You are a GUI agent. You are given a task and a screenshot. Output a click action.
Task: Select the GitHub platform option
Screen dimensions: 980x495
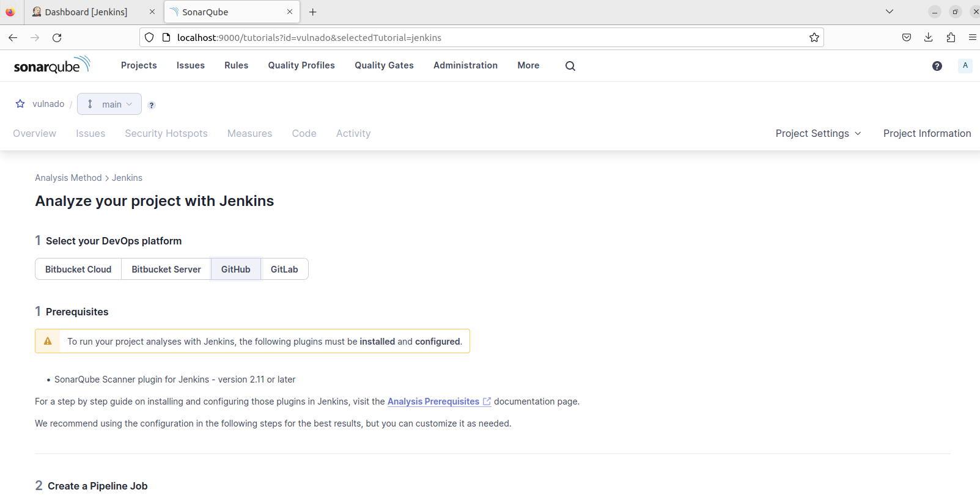point(236,269)
